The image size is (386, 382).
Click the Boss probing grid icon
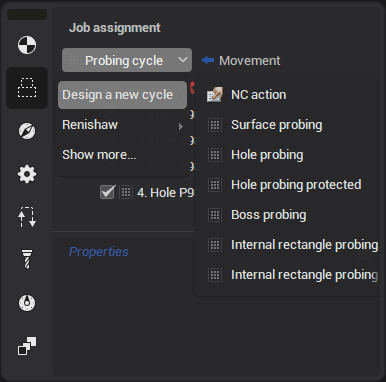(x=215, y=215)
